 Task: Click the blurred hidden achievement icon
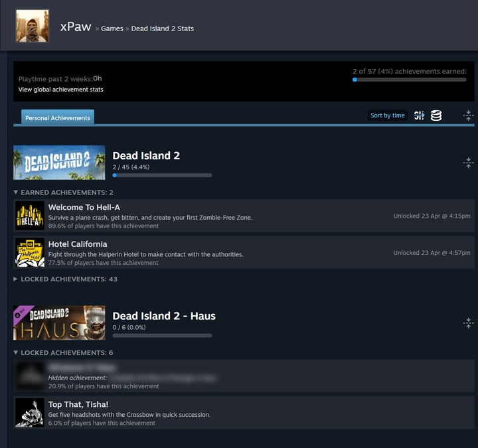click(x=30, y=376)
